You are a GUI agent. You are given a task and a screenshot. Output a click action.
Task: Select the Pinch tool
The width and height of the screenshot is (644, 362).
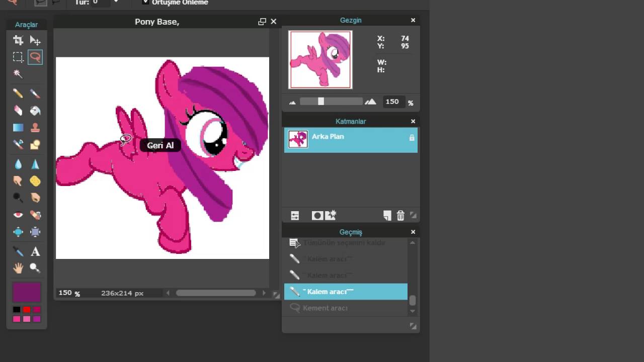(x=35, y=232)
